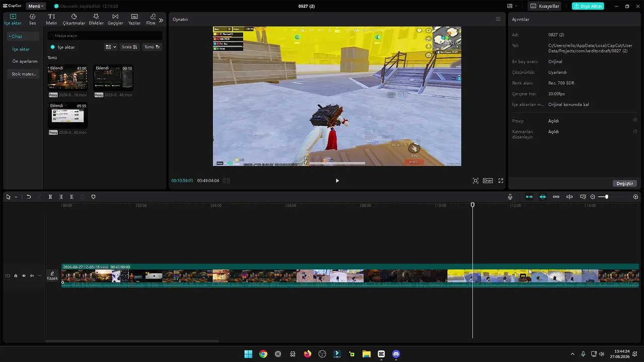Open the Oynatıcı player panel menu
Screen dimensions: 644x362
coord(498,19)
